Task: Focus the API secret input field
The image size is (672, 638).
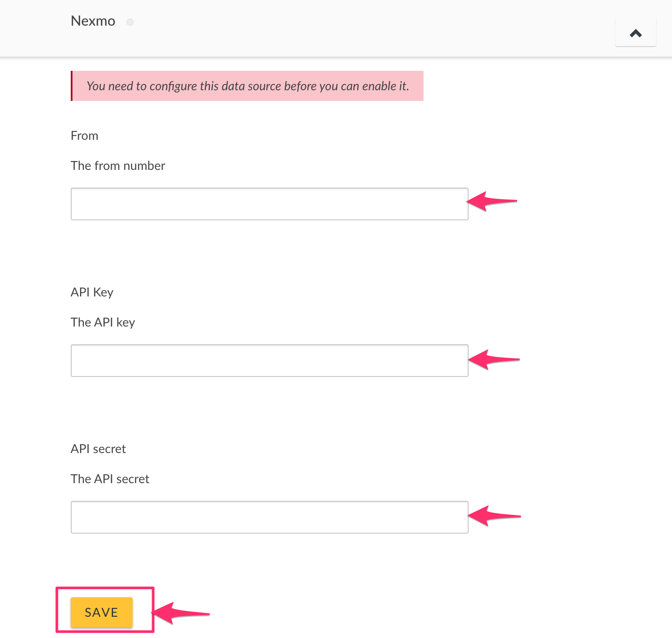Action: pyautogui.click(x=269, y=517)
